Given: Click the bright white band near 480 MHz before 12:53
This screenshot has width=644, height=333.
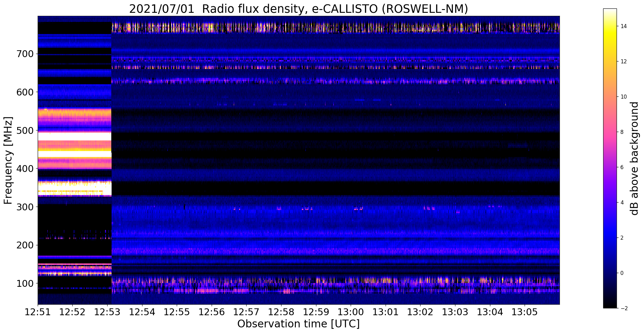Looking at the screenshot, I should click(74, 136).
